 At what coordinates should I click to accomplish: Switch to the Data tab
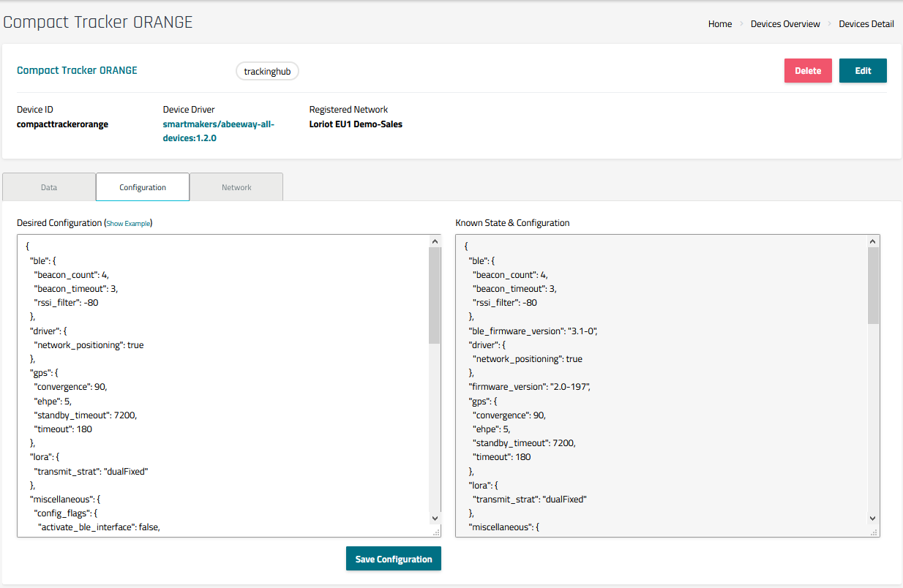(x=49, y=187)
